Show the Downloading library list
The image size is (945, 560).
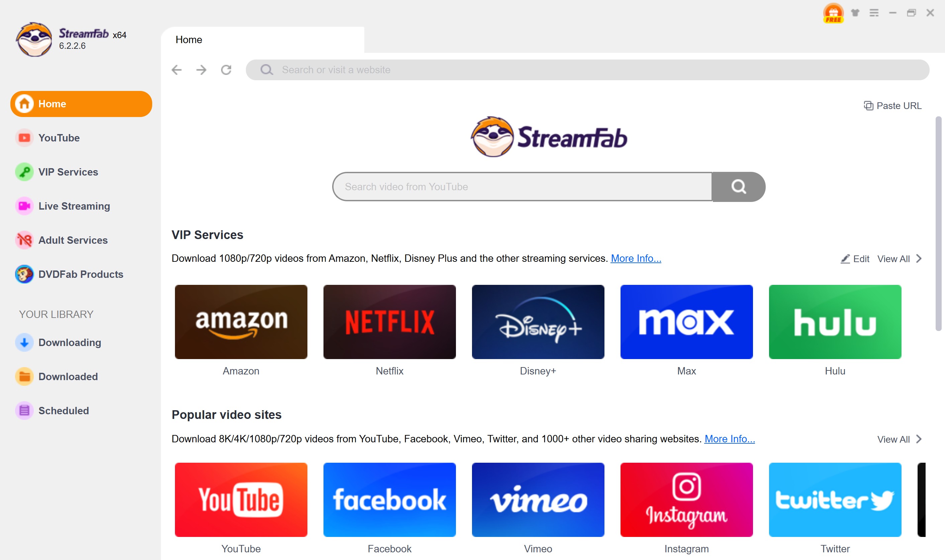(81, 343)
